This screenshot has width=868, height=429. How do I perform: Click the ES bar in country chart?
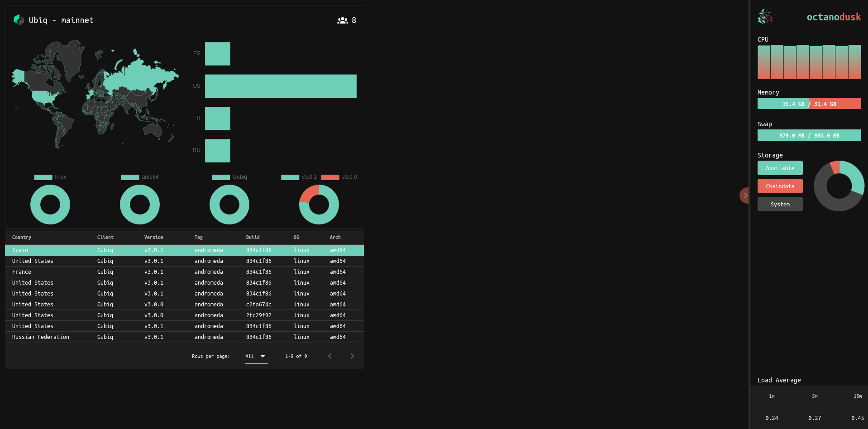click(218, 53)
